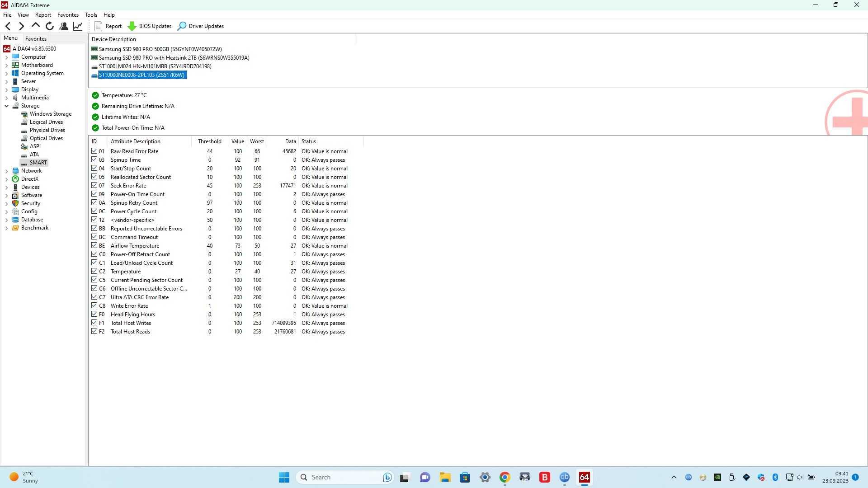
Task: Uncheck the Reallocated Sector Count checkbox
Action: click(x=94, y=177)
